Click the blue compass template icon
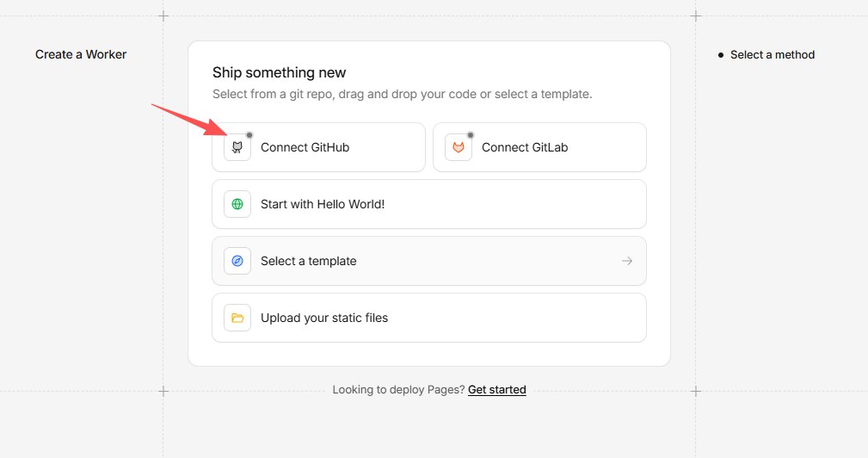The width and height of the screenshot is (868, 458). coord(237,261)
